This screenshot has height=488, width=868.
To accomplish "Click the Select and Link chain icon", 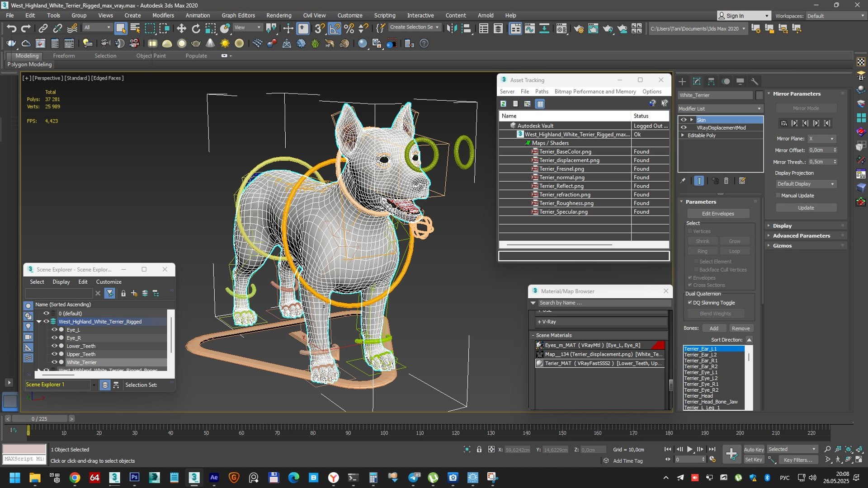I will click(x=43, y=28).
